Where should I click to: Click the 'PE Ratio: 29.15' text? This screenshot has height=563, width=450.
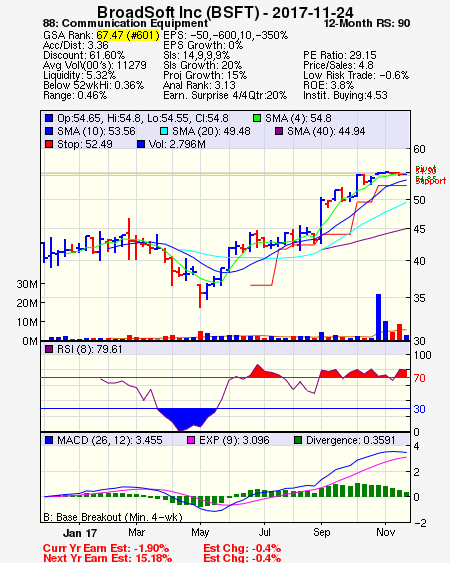(340, 55)
